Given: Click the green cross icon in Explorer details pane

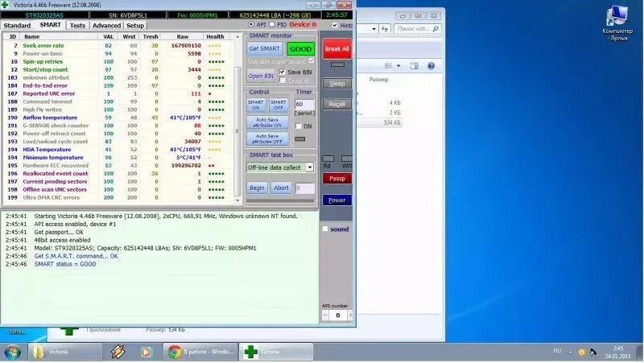Looking at the screenshot, I should (69, 331).
